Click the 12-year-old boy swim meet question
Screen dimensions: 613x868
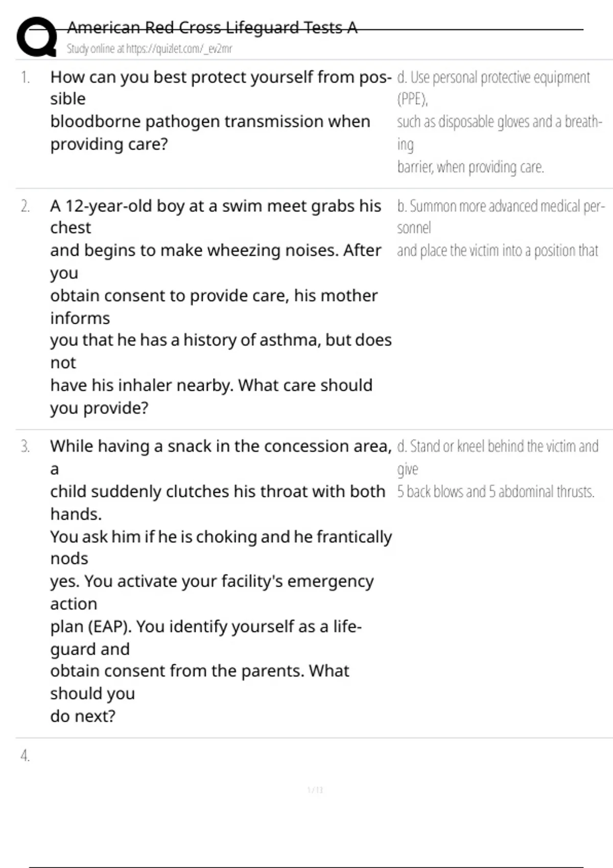pos(215,206)
